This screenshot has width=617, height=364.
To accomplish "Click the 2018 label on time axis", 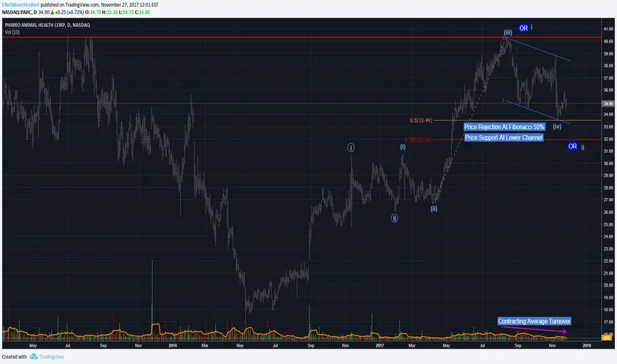I will (x=587, y=345).
